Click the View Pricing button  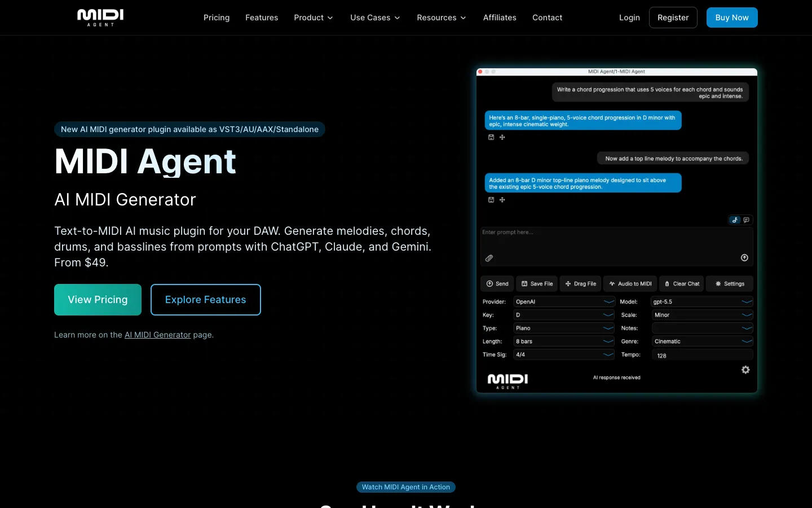click(98, 300)
